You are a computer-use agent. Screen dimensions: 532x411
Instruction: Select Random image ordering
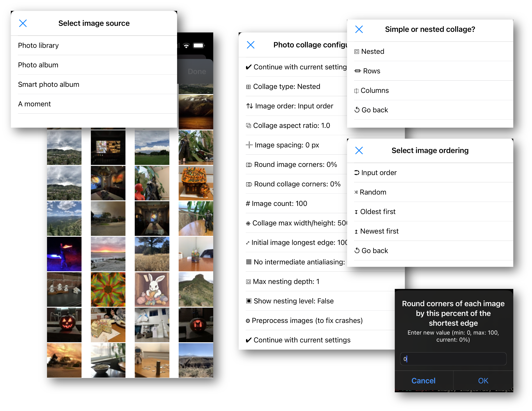click(x=373, y=192)
